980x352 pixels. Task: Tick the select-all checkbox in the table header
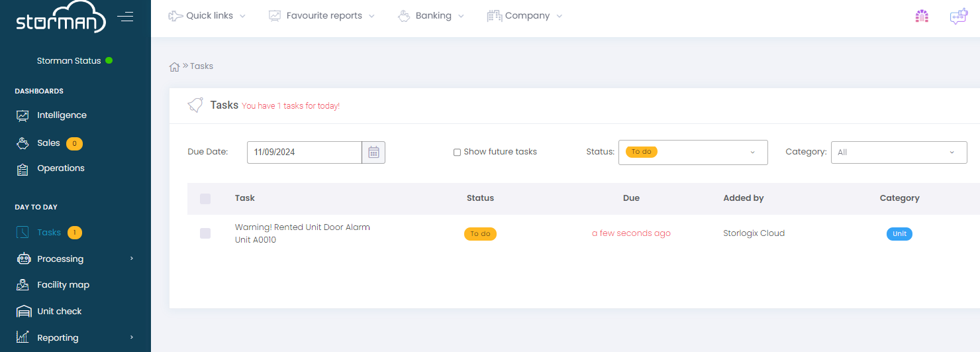[205, 199]
